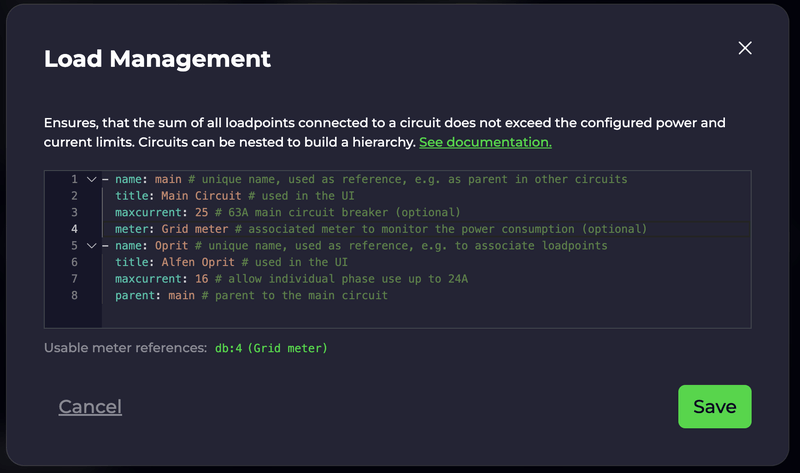Click line number 4 in editor gutter
The width and height of the screenshot is (800, 473).
pyautogui.click(x=74, y=229)
